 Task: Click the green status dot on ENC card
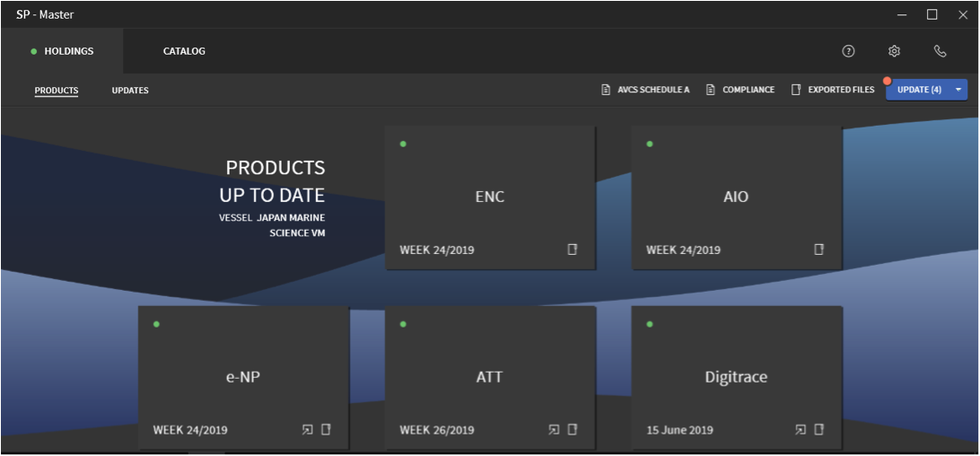pos(403,144)
